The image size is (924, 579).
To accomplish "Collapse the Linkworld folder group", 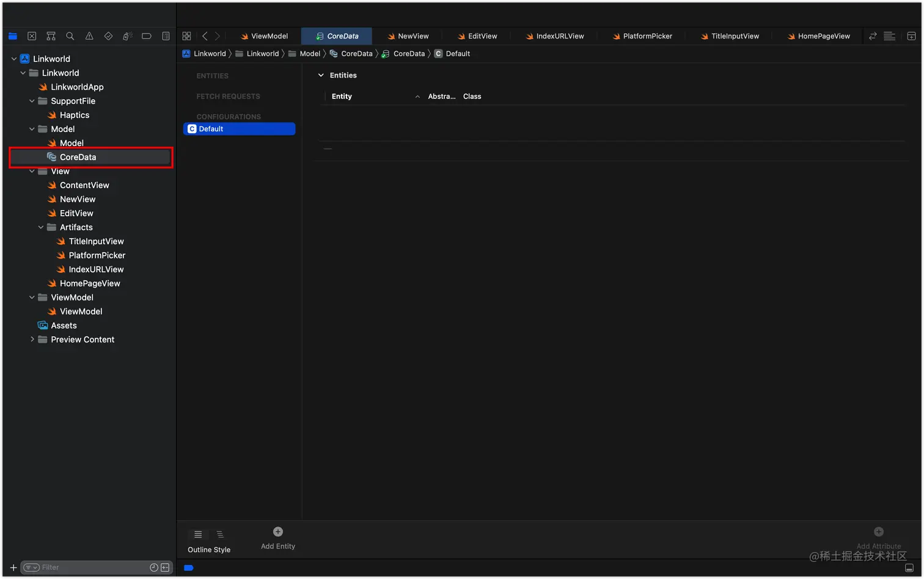I will pos(23,73).
